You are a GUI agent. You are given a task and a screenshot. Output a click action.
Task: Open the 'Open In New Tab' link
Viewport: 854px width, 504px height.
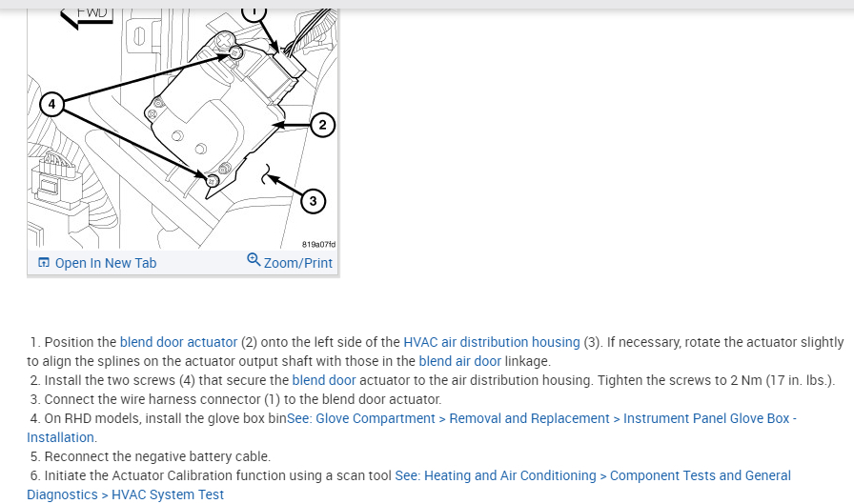click(106, 263)
